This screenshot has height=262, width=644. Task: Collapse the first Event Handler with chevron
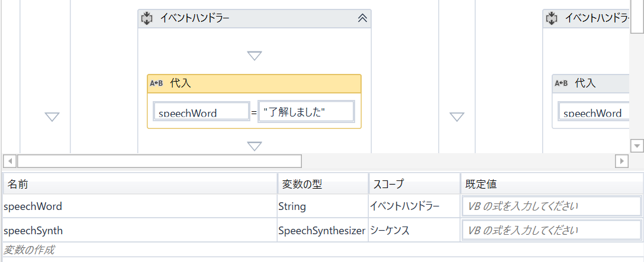pos(362,18)
